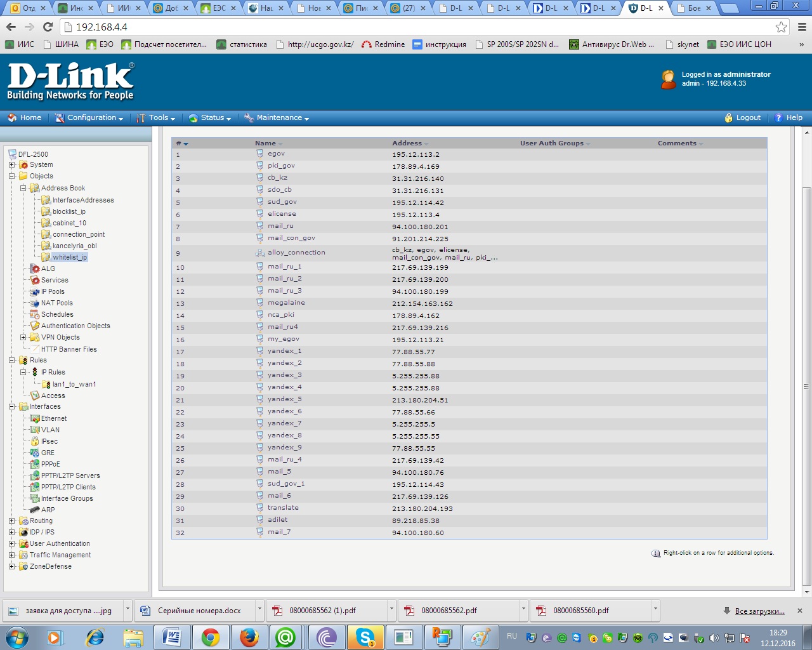Open dropdown arrow for Серийные номера.docx download
812x650 pixels.
[259, 610]
